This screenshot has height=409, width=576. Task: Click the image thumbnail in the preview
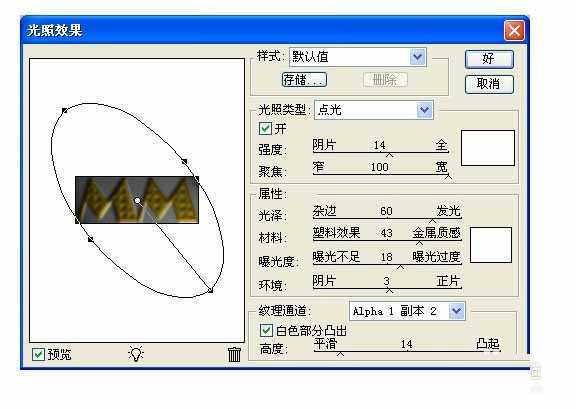137,200
